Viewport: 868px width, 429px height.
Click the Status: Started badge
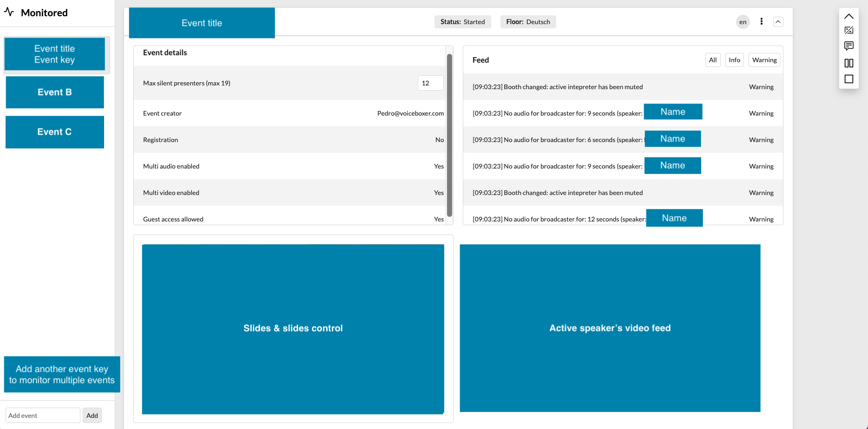click(x=462, y=22)
